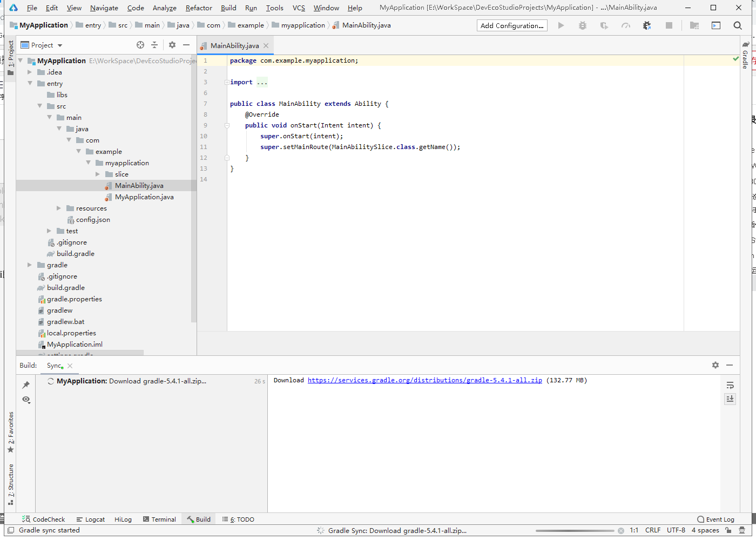Select gradle.properties in the project tree

pos(74,299)
